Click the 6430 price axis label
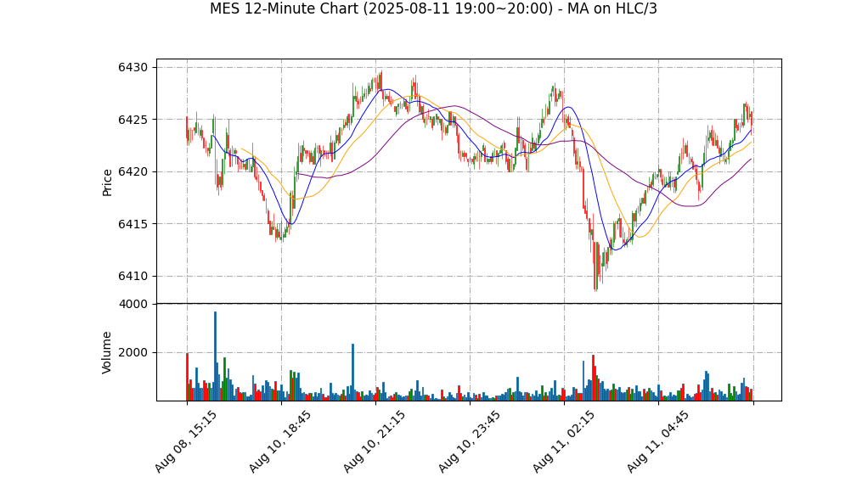The width and height of the screenshot is (868, 488). pyautogui.click(x=132, y=68)
